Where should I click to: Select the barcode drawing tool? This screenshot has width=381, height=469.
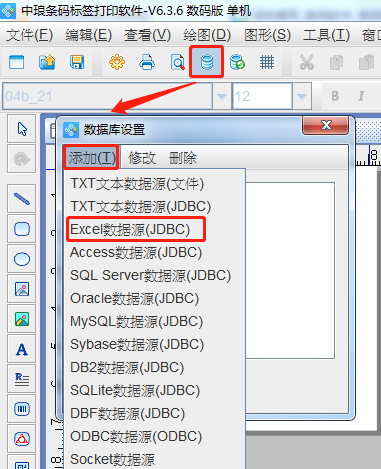(22, 409)
